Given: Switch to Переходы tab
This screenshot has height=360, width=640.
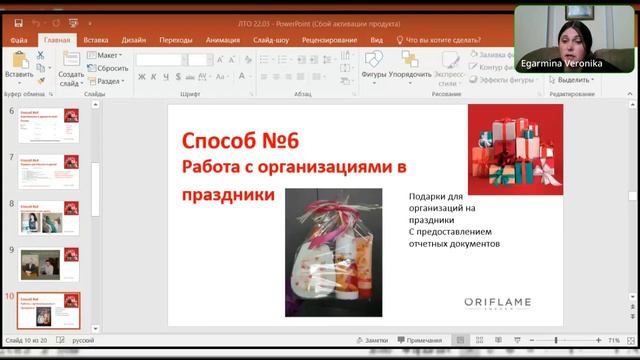Looking at the screenshot, I should 176,40.
